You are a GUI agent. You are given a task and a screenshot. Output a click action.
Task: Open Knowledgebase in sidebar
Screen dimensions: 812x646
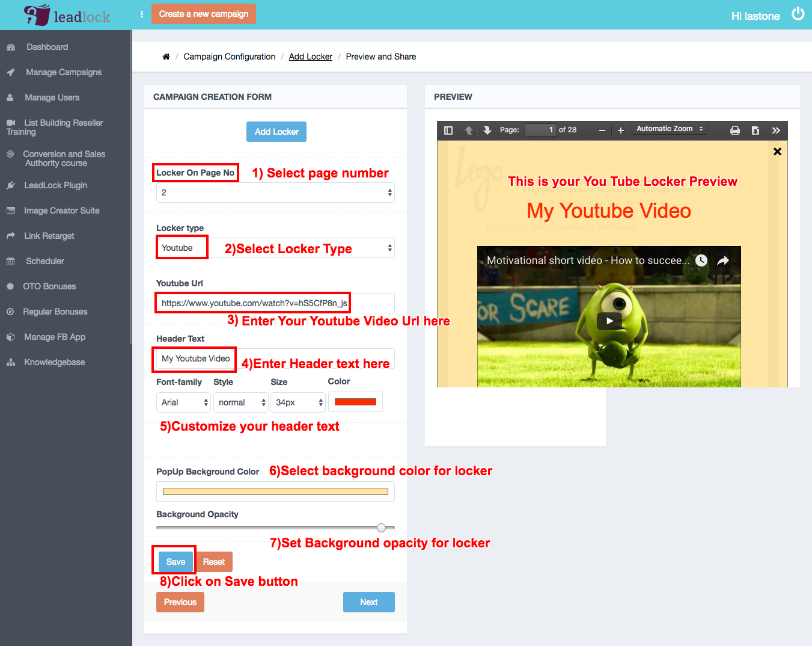point(54,362)
